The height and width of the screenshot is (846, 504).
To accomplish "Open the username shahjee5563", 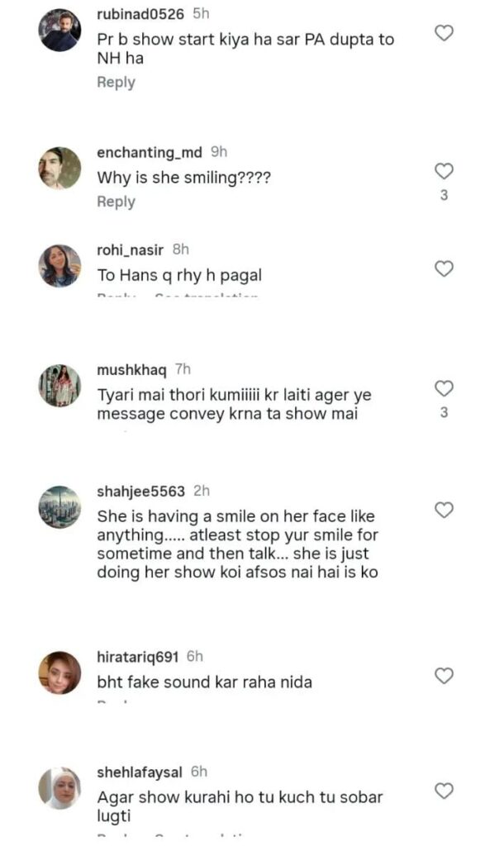I will (x=140, y=491).
